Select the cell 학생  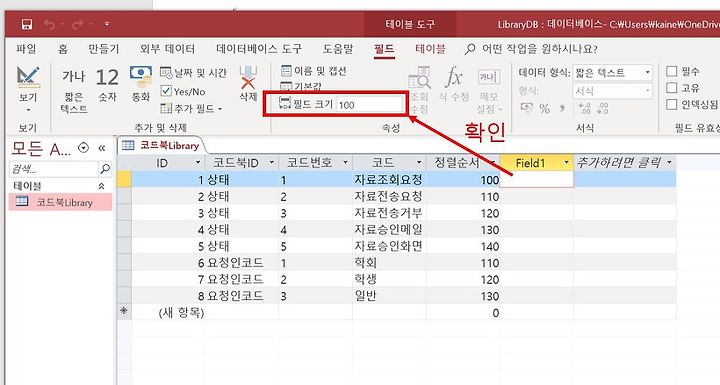tap(389, 279)
